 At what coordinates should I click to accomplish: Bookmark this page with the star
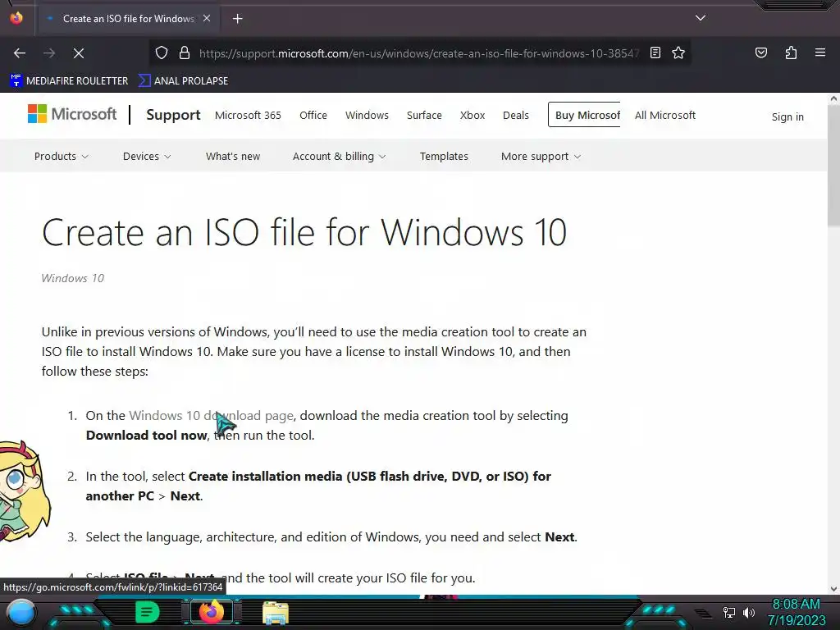pos(678,52)
